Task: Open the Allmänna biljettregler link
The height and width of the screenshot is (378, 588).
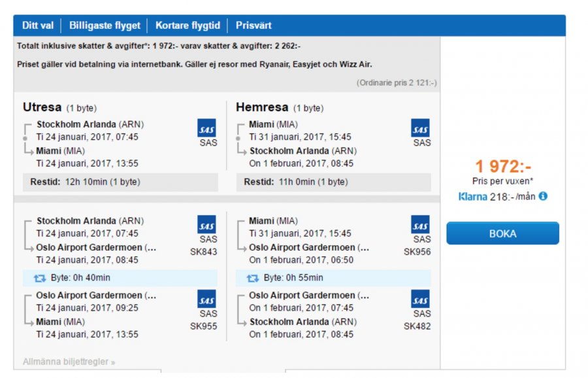Action: tap(69, 362)
